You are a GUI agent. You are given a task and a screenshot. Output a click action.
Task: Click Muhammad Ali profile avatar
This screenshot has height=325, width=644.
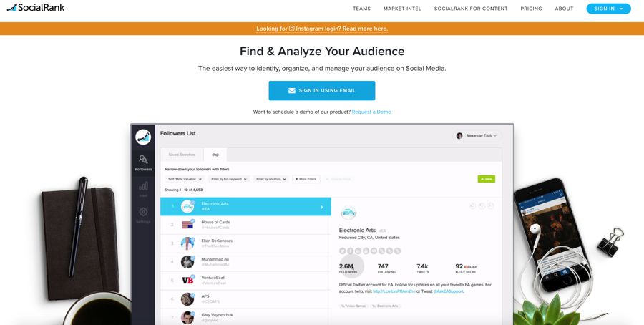coord(187,262)
